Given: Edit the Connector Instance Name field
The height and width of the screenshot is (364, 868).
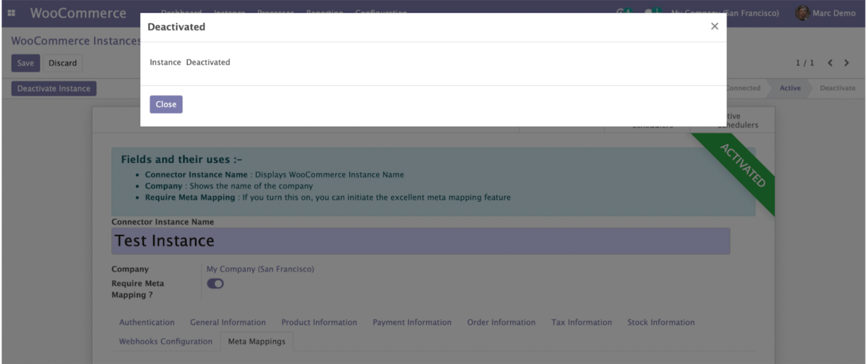Looking at the screenshot, I should click(420, 241).
